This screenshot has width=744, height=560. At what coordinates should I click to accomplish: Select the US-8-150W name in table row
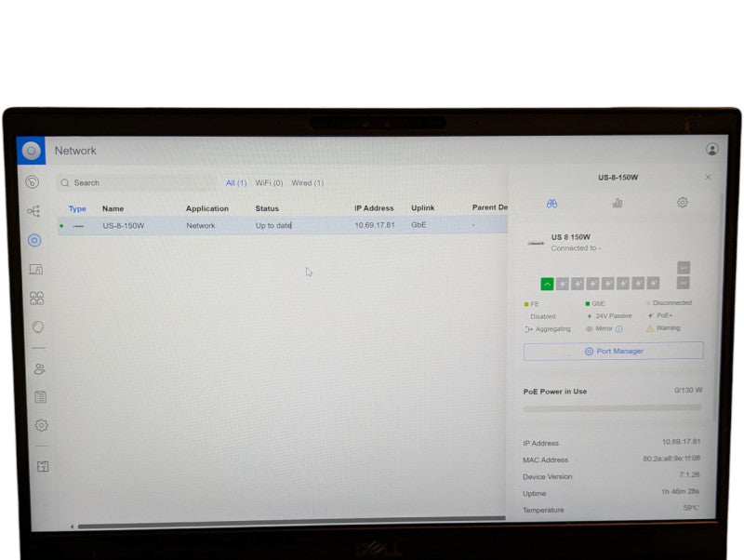pos(124,226)
